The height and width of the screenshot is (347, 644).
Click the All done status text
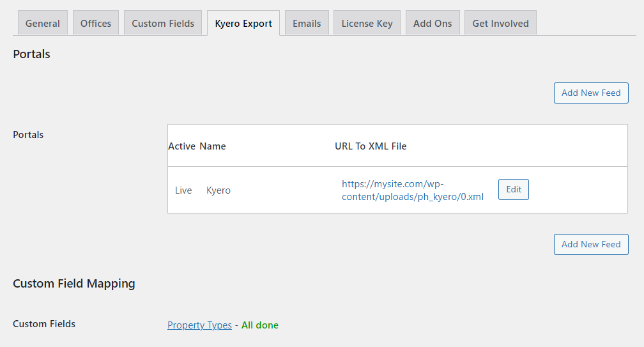[260, 325]
